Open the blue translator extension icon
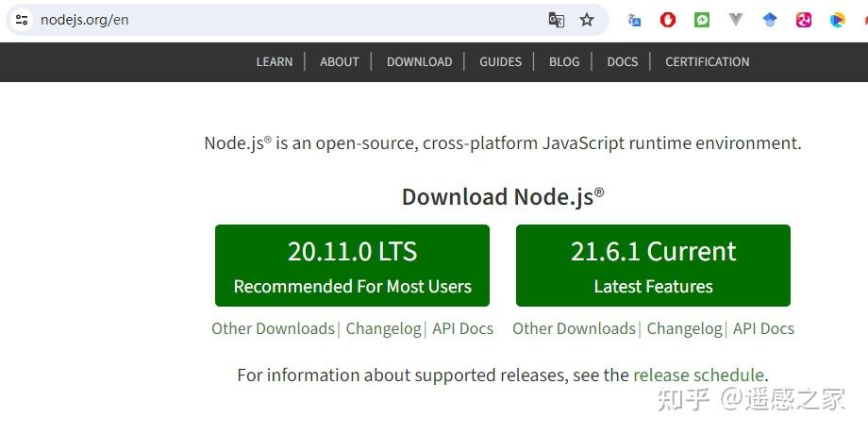The image size is (868, 434). tap(634, 20)
